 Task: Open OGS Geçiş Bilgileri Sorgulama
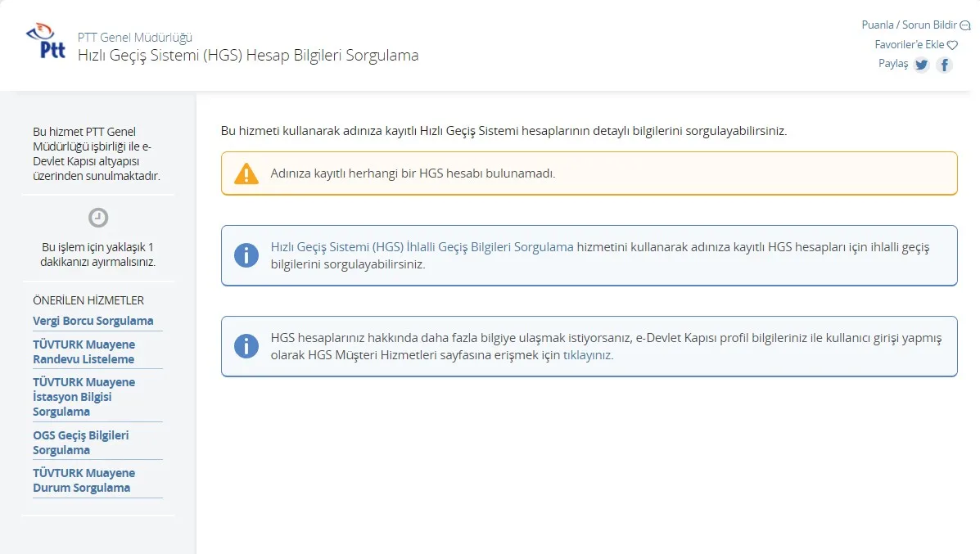[80, 442]
